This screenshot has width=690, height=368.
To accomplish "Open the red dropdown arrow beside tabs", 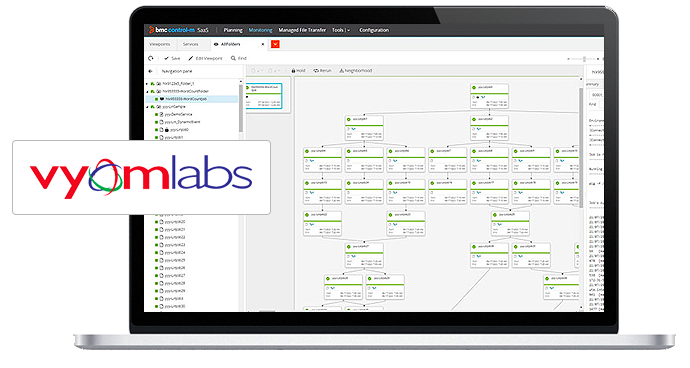I will click(275, 44).
